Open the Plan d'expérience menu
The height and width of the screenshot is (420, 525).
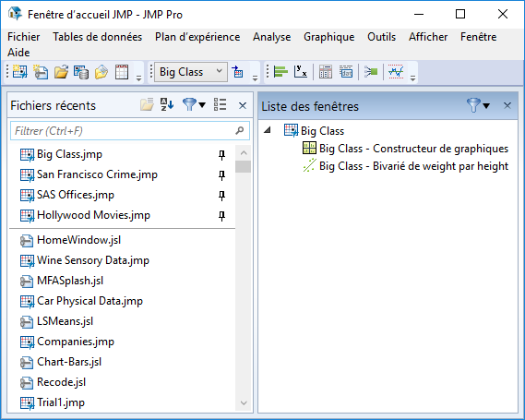[x=197, y=37]
